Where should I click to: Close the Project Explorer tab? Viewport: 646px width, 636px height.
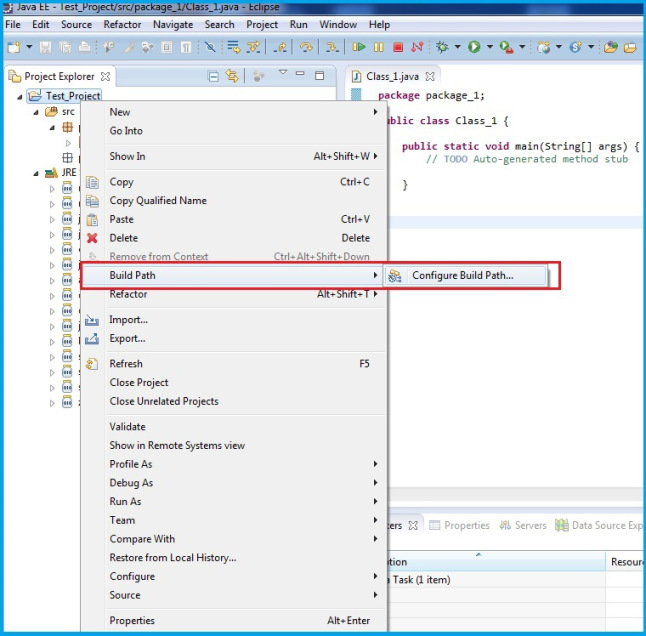[x=105, y=77]
